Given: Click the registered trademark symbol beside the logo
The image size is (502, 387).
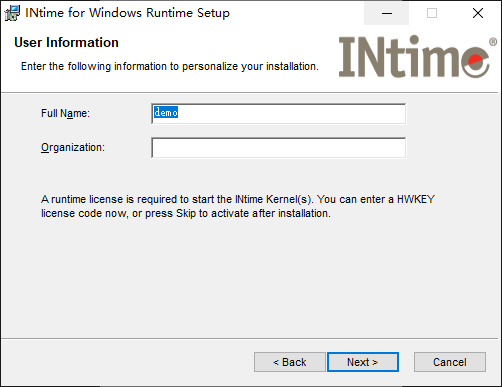Looking at the screenshot, I should (x=493, y=42).
